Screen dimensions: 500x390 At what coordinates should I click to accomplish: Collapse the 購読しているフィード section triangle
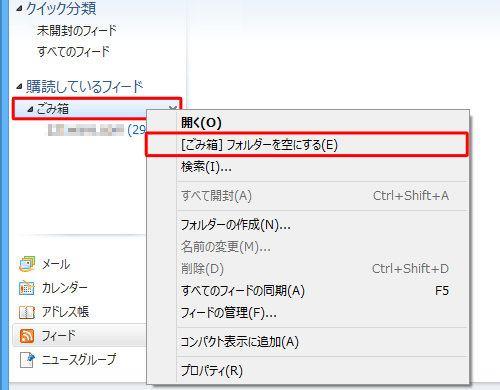pyautogui.click(x=19, y=87)
